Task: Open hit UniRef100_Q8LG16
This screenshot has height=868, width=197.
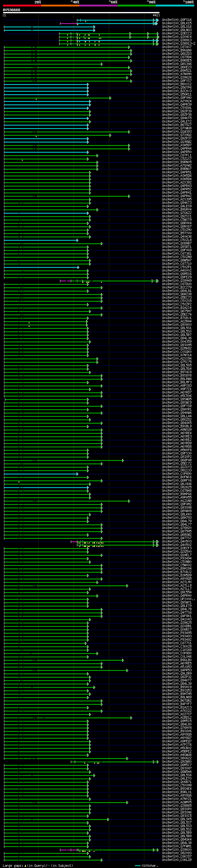Action: [177, 26]
